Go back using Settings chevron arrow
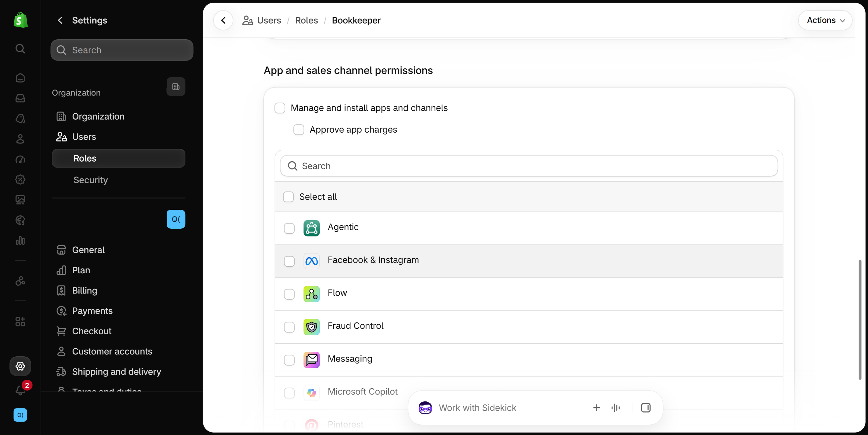The width and height of the screenshot is (868, 435). tap(60, 20)
